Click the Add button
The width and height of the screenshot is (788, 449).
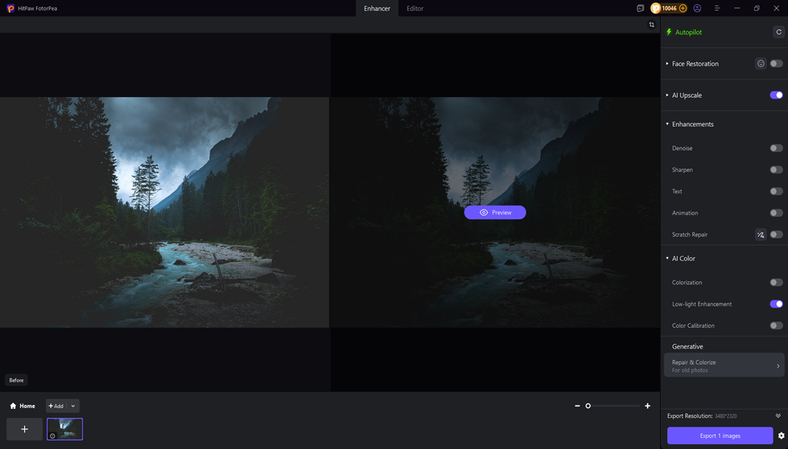coord(56,406)
